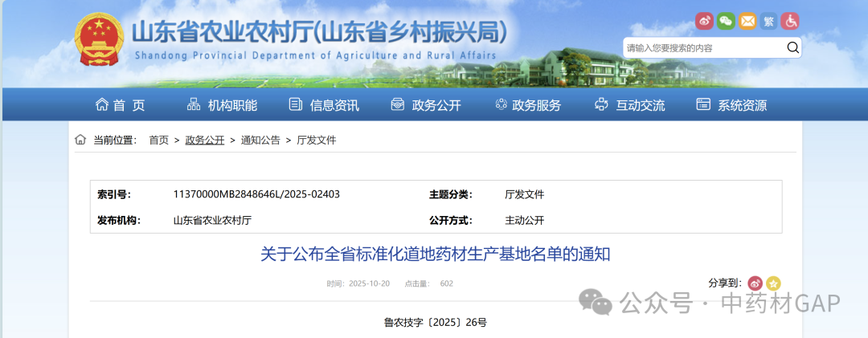868x338 pixels.
Task: Go to 厅发文件 in breadcrumb
Action: pos(317,140)
